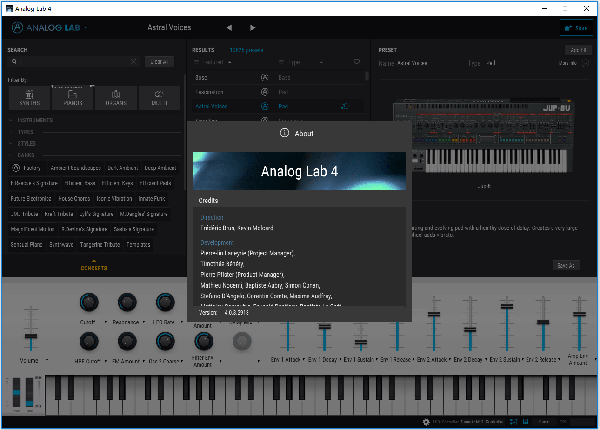600x430 pixels.
Task: Open the Store button
Action: tap(576, 28)
